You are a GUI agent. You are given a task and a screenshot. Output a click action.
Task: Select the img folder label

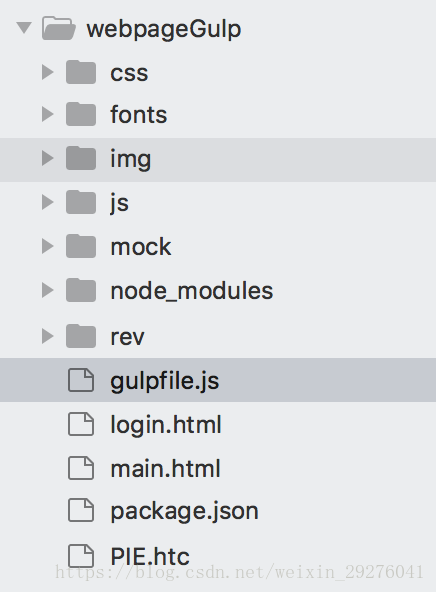pos(131,160)
